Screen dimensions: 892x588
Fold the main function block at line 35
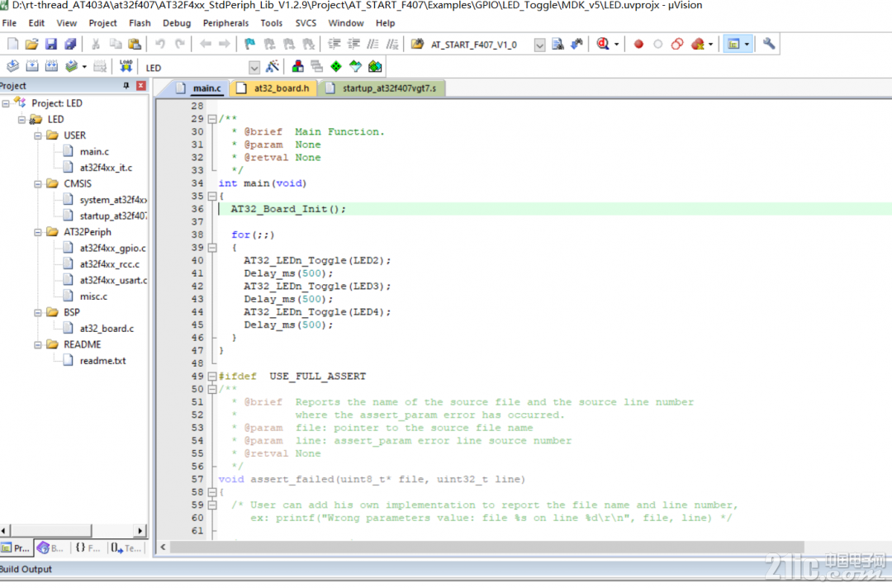point(212,197)
